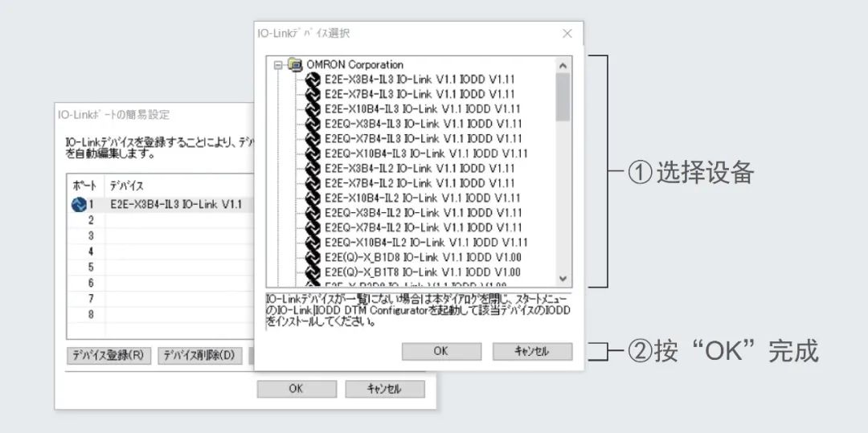The image size is (868, 433).
Task: Collapse the OMRON Corporation tree node
Action: [x=279, y=65]
